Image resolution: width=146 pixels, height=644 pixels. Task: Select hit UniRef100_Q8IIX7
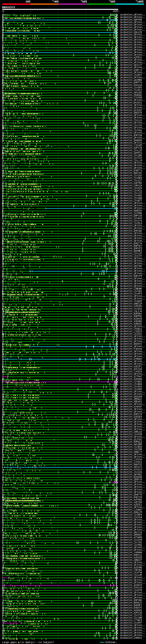pos(131,65)
